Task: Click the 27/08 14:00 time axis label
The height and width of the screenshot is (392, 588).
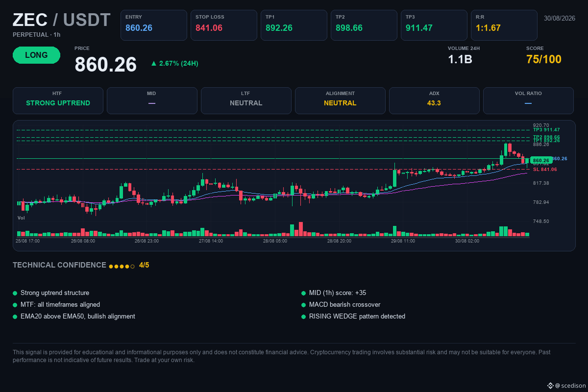Action: (211, 241)
